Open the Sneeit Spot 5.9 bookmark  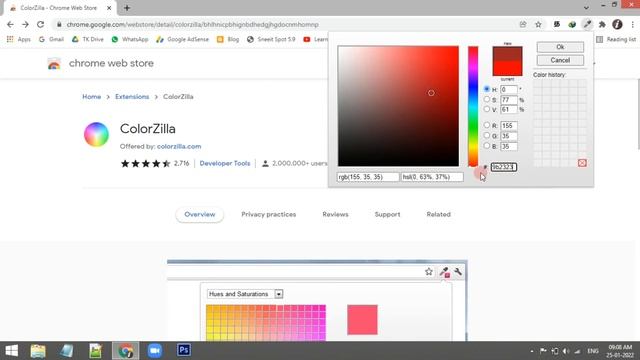pyautogui.click(x=271, y=39)
